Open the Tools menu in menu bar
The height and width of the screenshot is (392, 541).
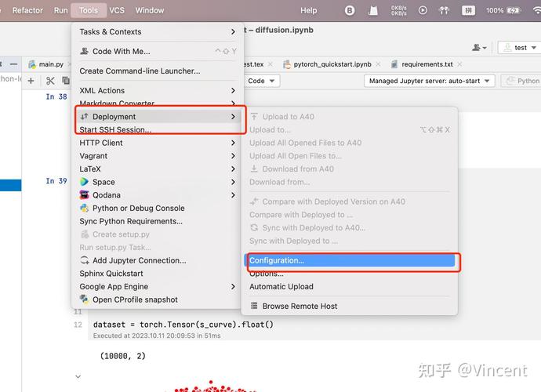point(89,10)
